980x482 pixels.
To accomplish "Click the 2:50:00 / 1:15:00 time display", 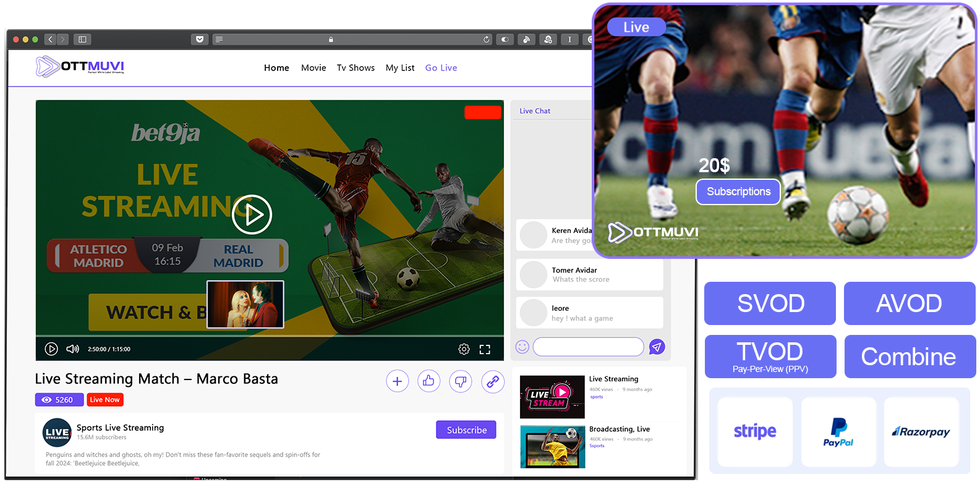I will 109,349.
